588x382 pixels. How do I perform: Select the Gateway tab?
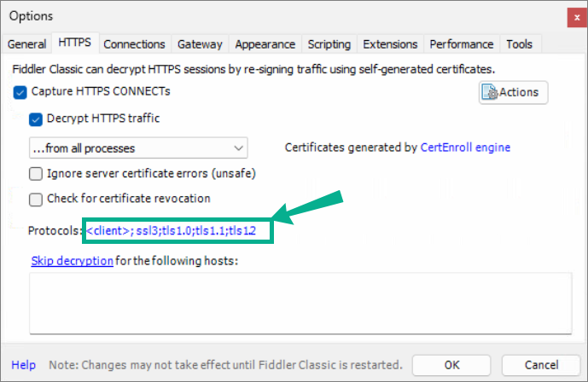click(200, 44)
